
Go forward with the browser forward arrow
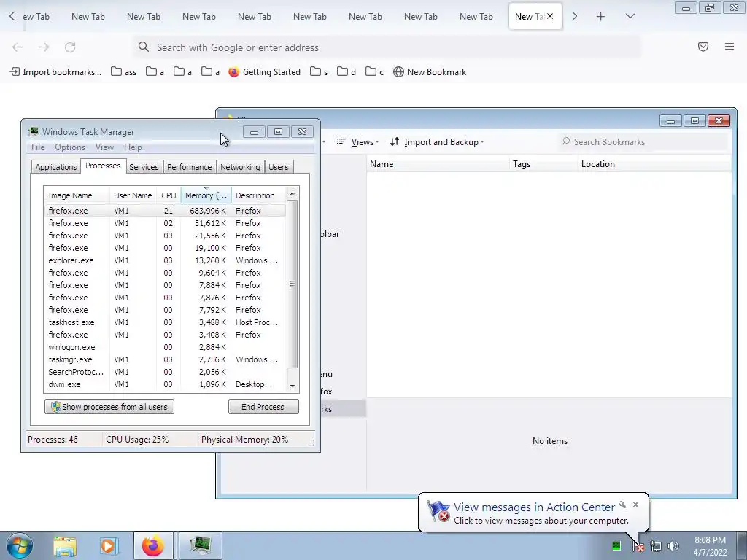tap(44, 47)
